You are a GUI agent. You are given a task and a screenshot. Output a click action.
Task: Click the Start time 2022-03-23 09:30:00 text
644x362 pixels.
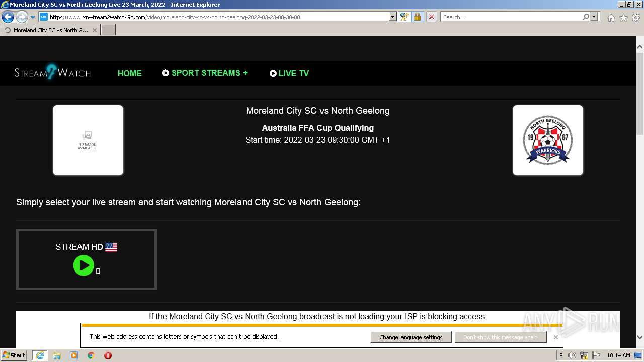click(318, 140)
